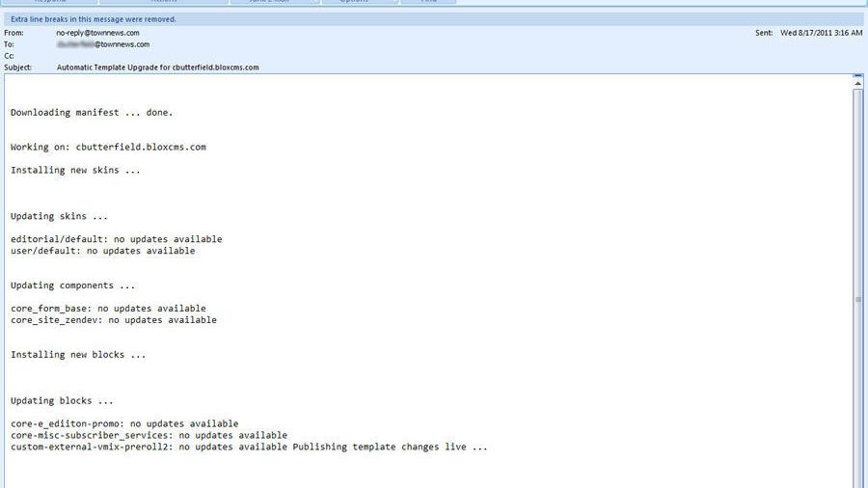Click the 'core_site_zendev' component line
Image resolution: width=868 pixels, height=488 pixels.
113,320
